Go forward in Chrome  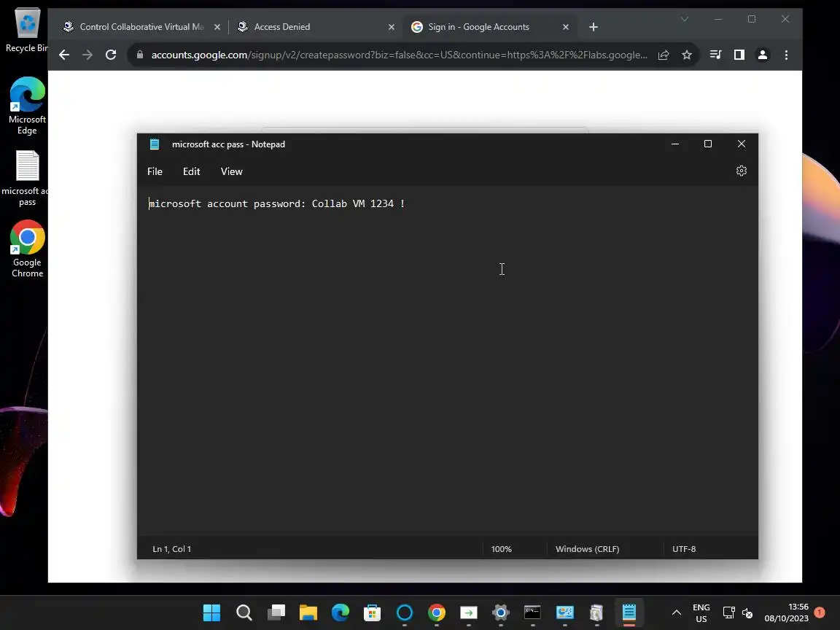tap(87, 55)
